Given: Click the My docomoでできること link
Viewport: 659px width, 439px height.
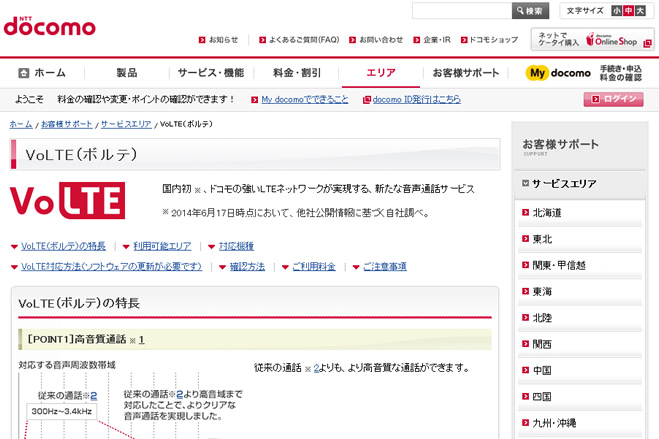Looking at the screenshot, I should 305,100.
